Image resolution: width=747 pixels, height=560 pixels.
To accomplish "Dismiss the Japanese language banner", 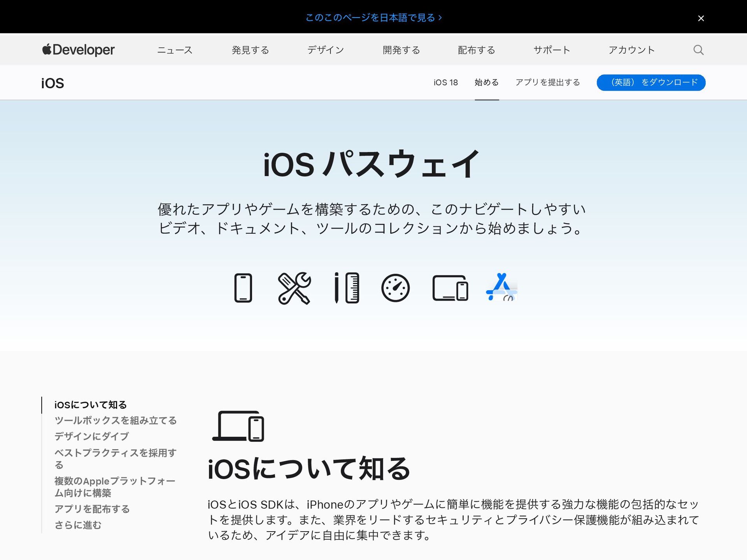I will (x=701, y=18).
